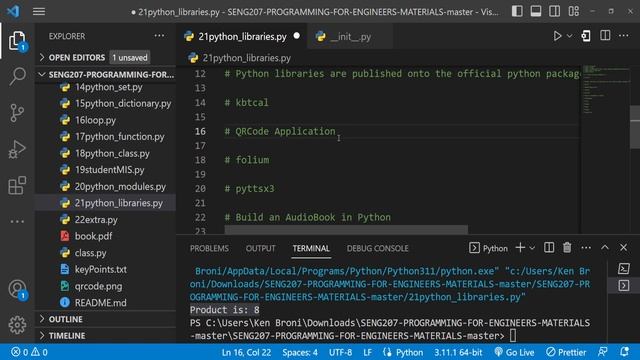Viewport: 640px width, 360px height.
Task: Select the Terminal panel tab
Action: click(x=311, y=248)
